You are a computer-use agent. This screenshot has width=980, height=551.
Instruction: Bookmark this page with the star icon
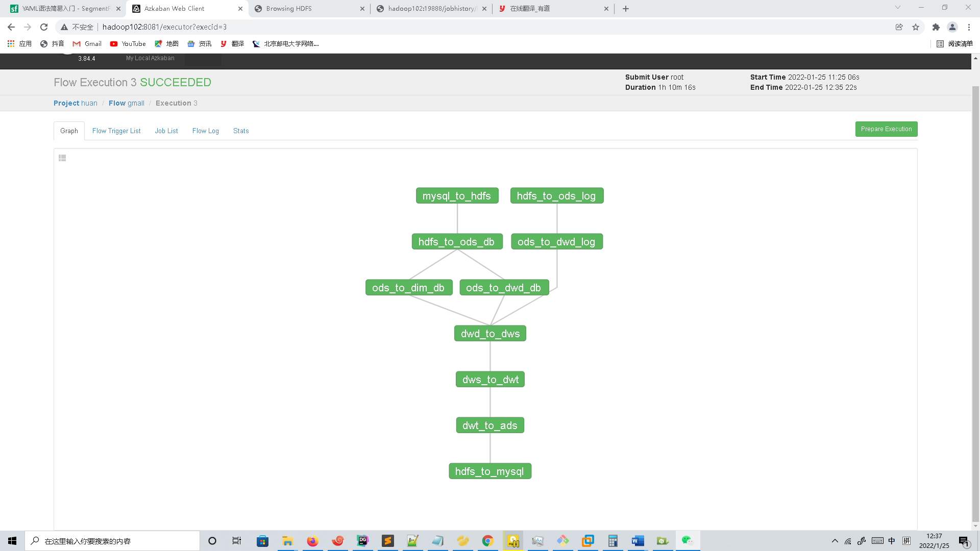coord(916,27)
